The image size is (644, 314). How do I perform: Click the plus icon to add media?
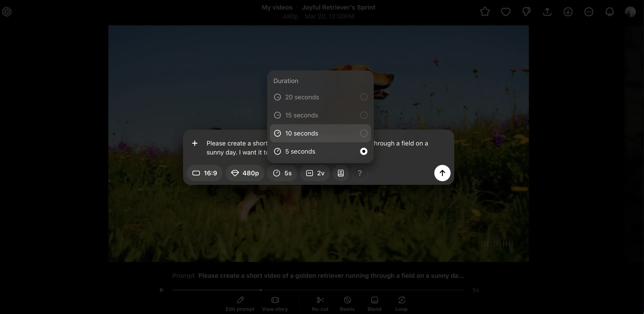195,143
